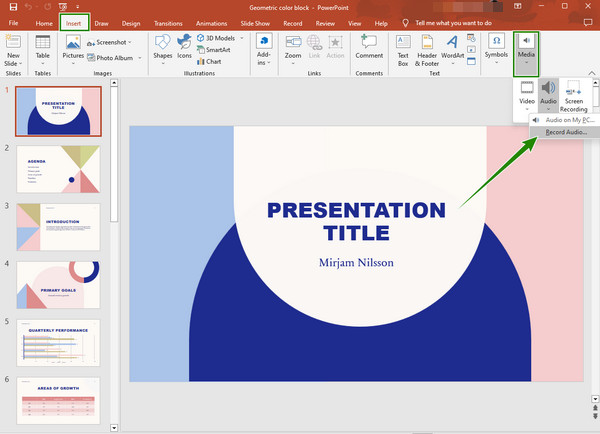Collapse the Media dropdown button
Screen dimensions: 600x434
(x=526, y=54)
